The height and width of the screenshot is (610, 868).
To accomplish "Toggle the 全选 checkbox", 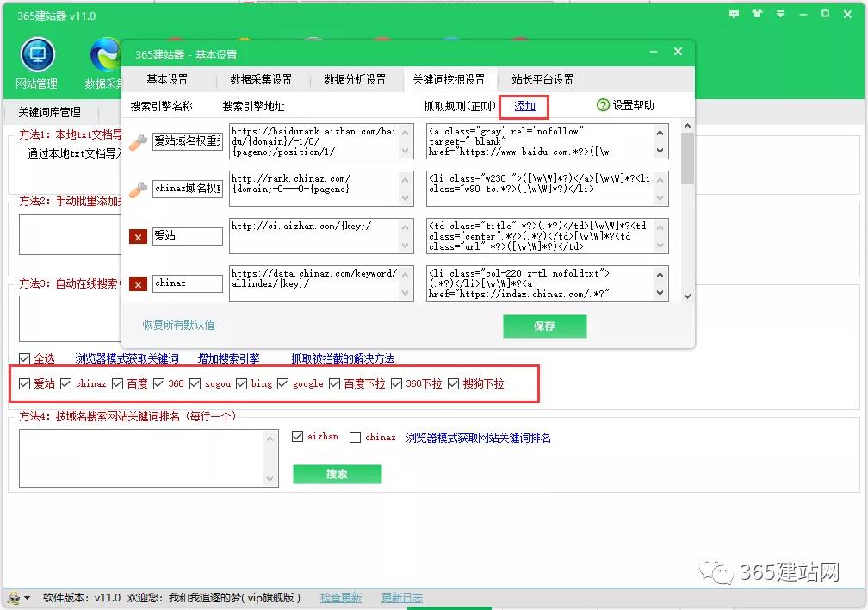I will point(24,358).
